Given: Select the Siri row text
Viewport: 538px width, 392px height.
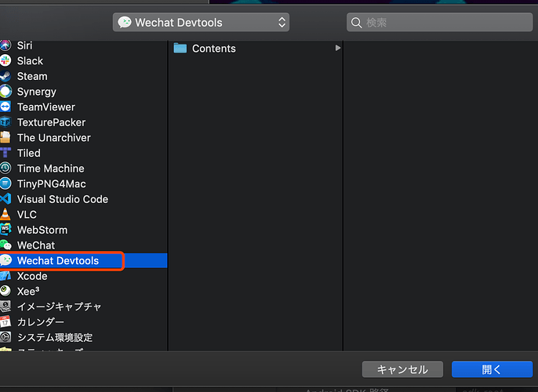Looking at the screenshot, I should click(x=25, y=45).
